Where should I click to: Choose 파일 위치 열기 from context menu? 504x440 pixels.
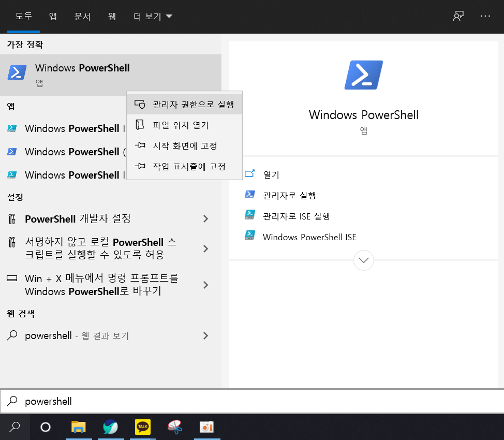(185, 125)
